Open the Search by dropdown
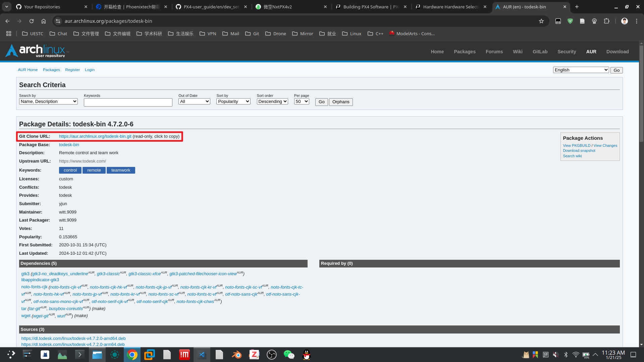The height and width of the screenshot is (362, 644). tap(48, 102)
